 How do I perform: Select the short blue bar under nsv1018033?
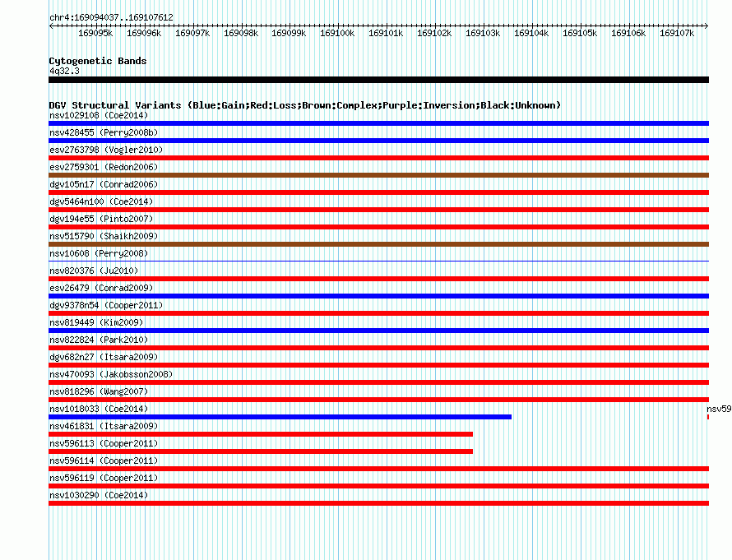280,417
